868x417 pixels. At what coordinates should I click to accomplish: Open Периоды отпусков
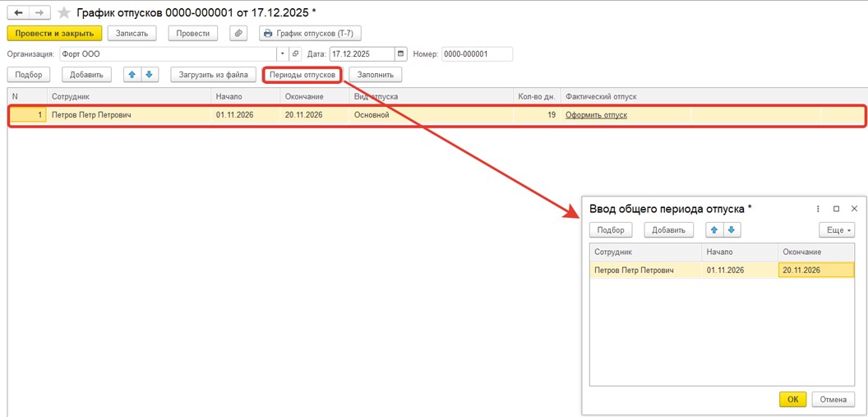[302, 75]
